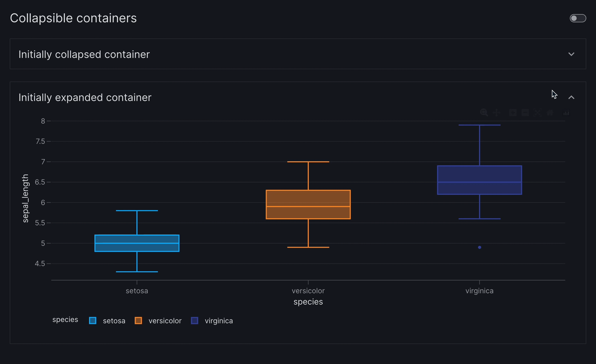This screenshot has width=596, height=364.
Task: Toggle versicolor trace in legend
Action: (x=165, y=321)
